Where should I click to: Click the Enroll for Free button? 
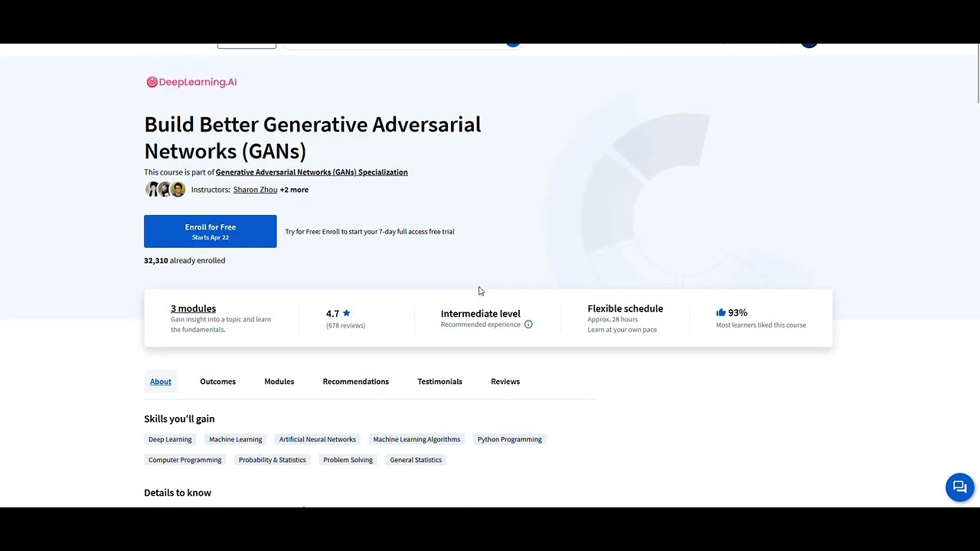point(210,231)
